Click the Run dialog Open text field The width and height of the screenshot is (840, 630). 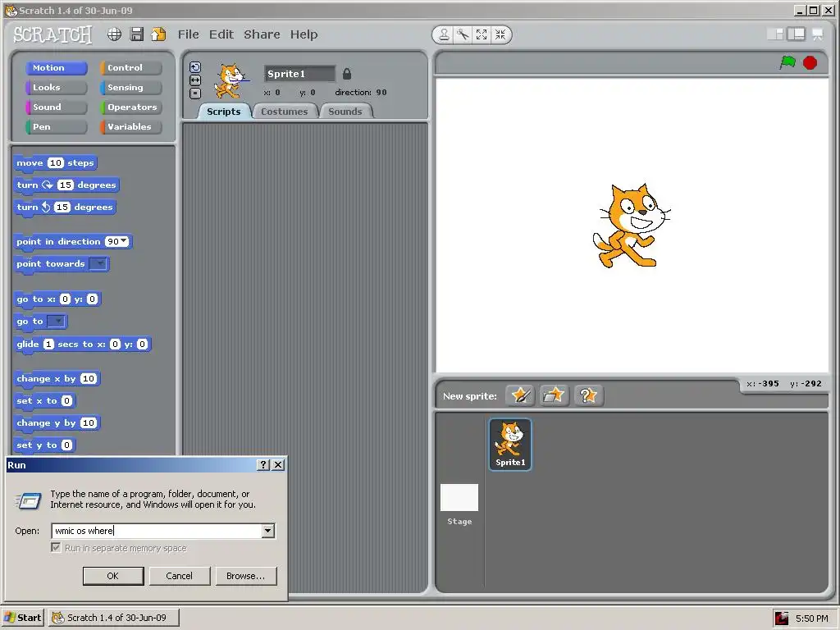pyautogui.click(x=157, y=531)
